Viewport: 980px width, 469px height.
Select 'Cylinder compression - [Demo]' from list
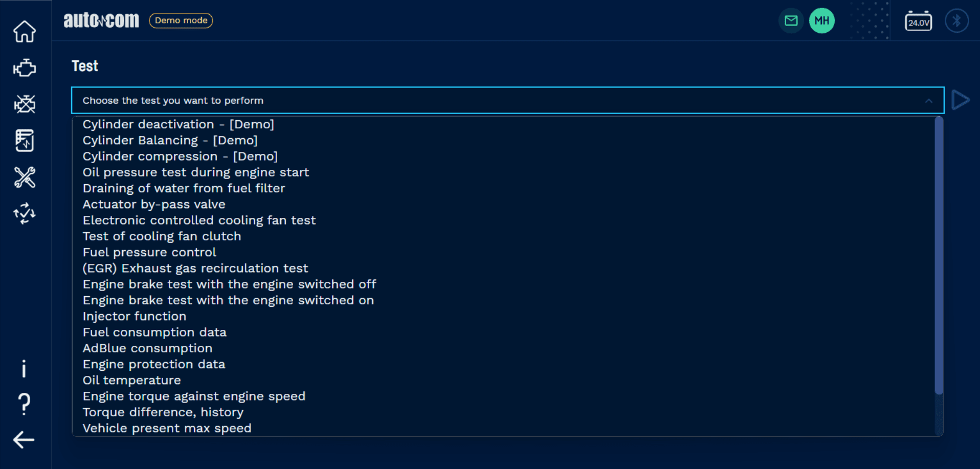(180, 157)
